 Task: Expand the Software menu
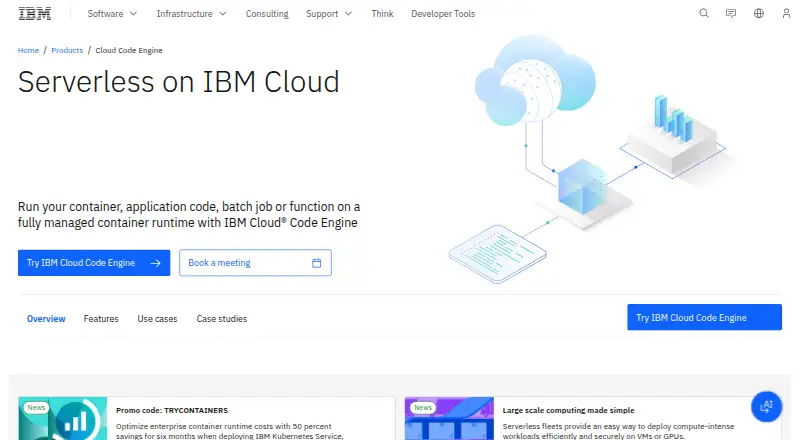pyautogui.click(x=112, y=14)
